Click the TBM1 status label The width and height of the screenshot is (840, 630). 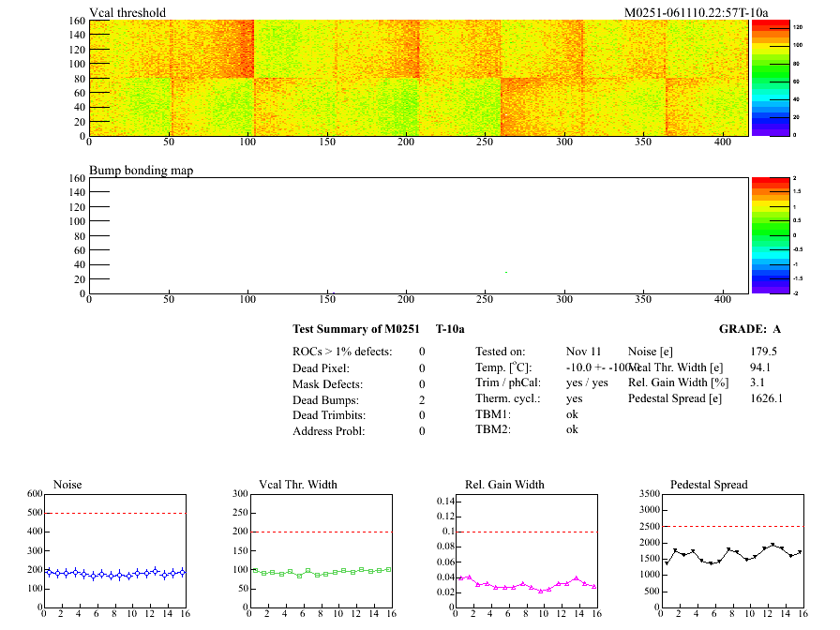493,414
